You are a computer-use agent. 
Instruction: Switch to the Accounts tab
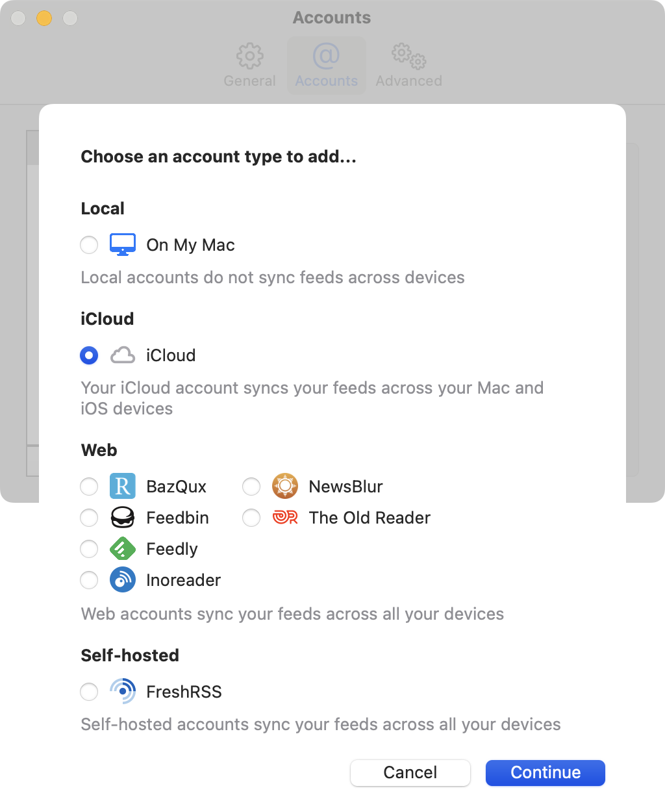pos(326,65)
